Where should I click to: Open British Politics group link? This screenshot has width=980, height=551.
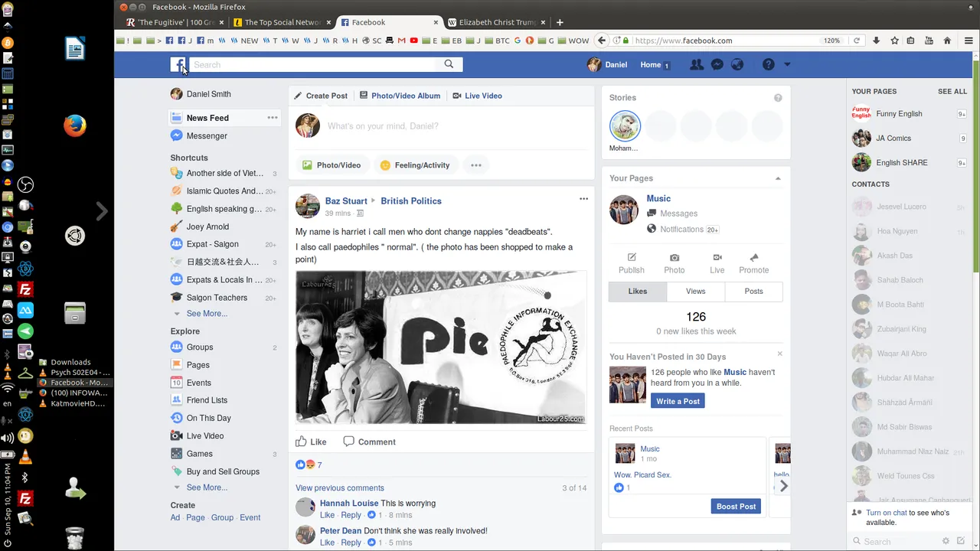click(411, 201)
